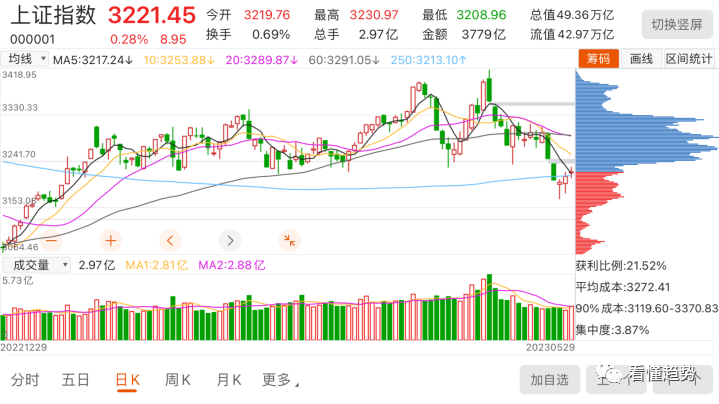Toggle the 区间统计 range statistics

[x=690, y=59]
